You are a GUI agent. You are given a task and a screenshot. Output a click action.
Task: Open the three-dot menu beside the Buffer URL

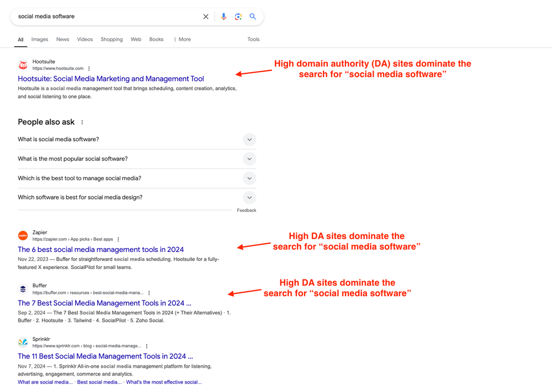click(149, 293)
